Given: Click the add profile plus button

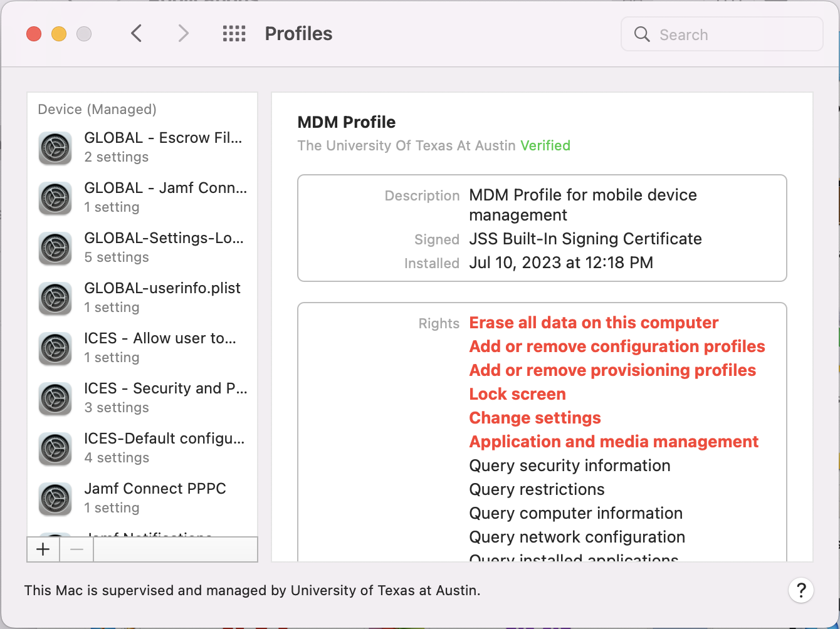Looking at the screenshot, I should click(43, 549).
